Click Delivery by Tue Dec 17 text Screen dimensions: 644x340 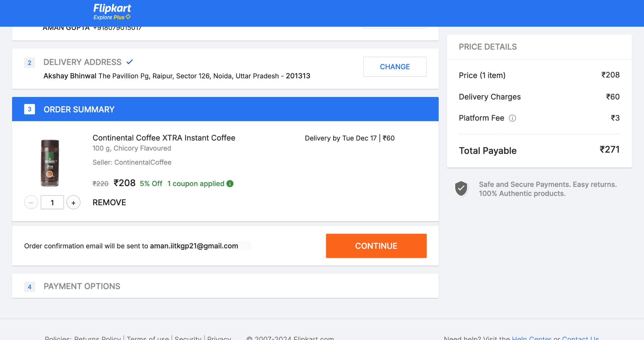coord(341,138)
